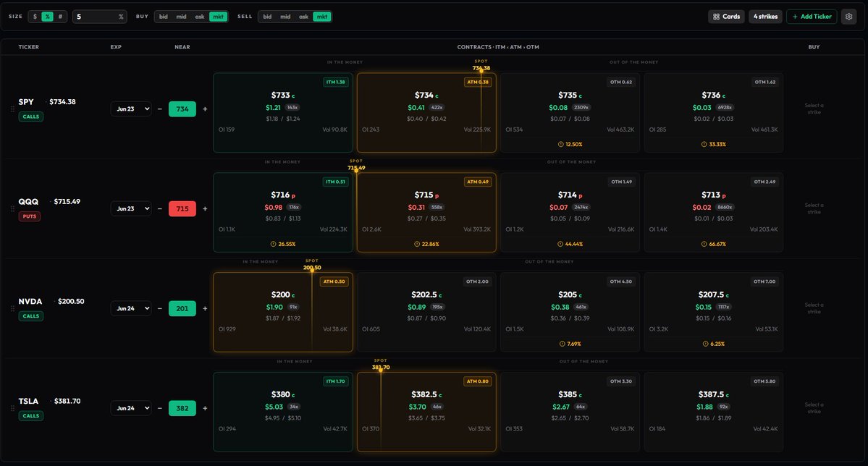The image size is (868, 466).
Task: Select the SPY $735 call contract card
Action: (x=570, y=113)
